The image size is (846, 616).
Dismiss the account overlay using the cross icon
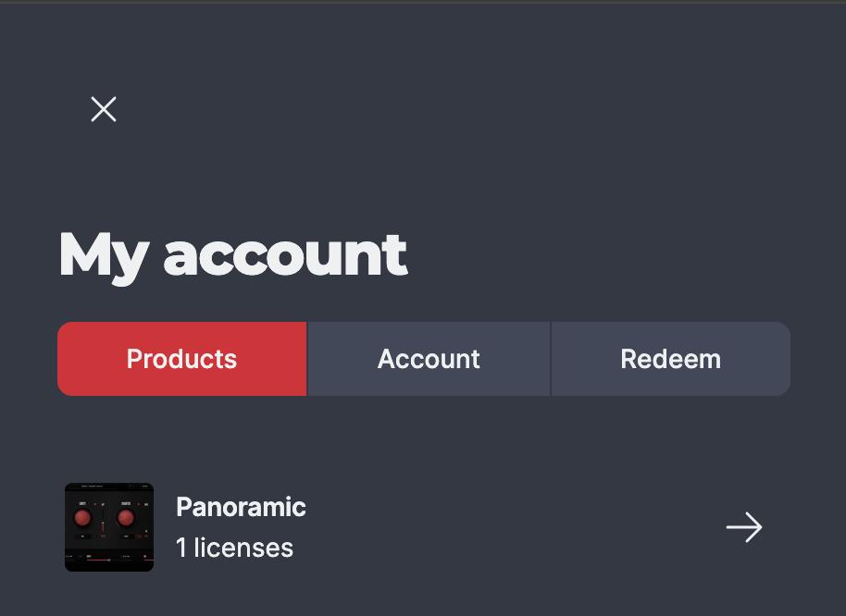pos(103,109)
